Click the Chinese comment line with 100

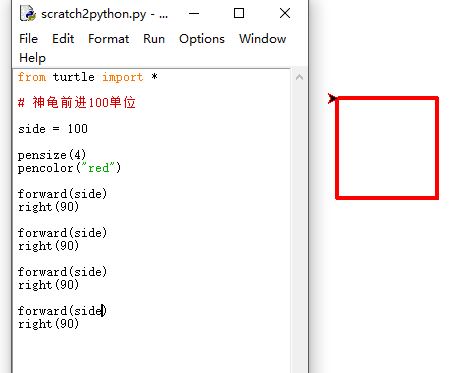coord(77,102)
